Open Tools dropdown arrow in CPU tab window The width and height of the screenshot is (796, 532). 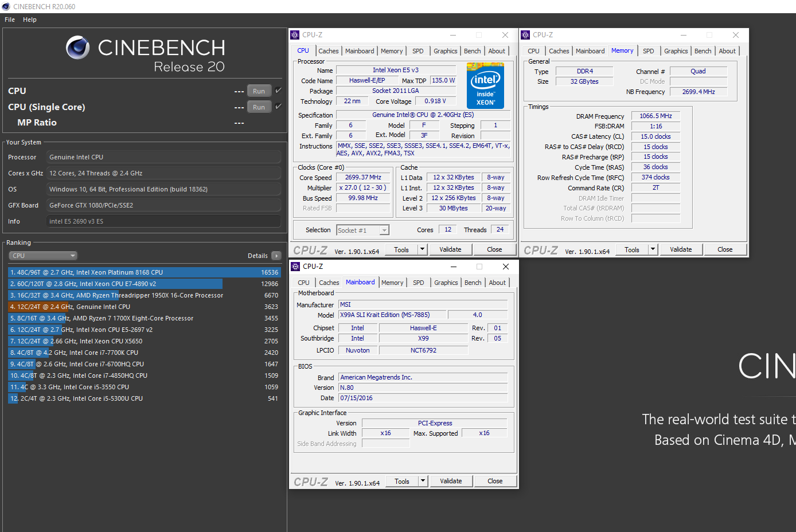click(x=423, y=249)
